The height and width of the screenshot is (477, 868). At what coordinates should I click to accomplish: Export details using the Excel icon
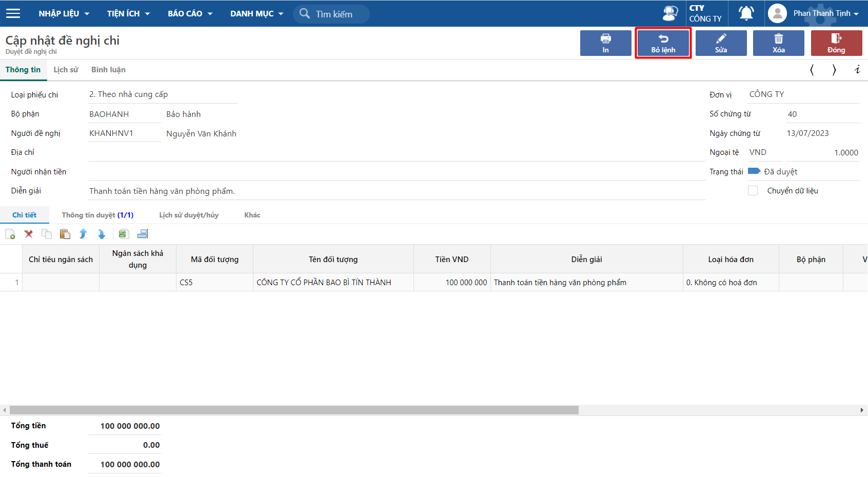[124, 234]
